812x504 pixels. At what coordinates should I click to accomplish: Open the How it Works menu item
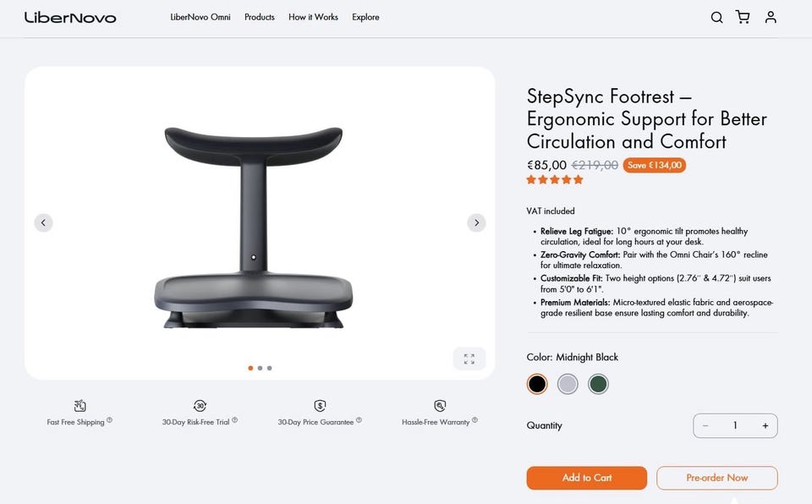pyautogui.click(x=313, y=17)
